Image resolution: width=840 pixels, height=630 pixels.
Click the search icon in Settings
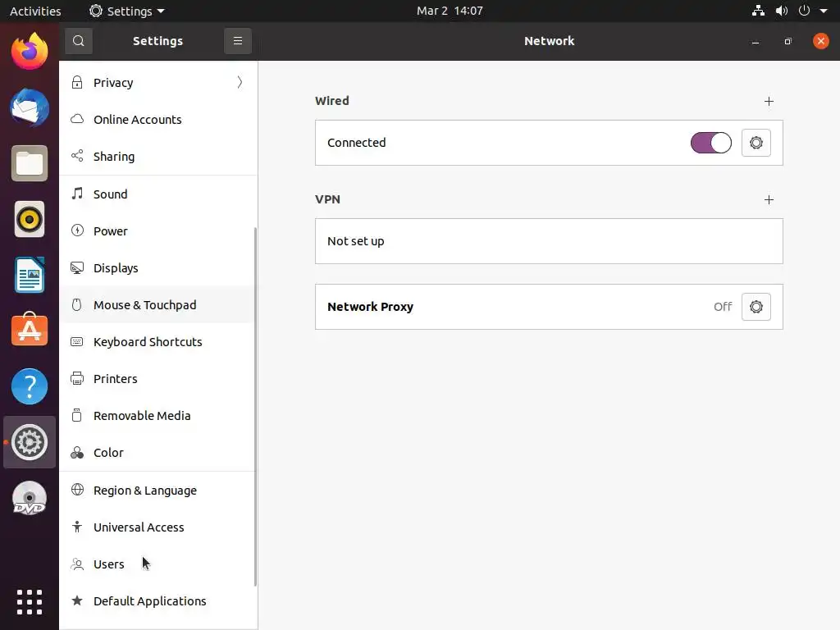[x=79, y=41]
